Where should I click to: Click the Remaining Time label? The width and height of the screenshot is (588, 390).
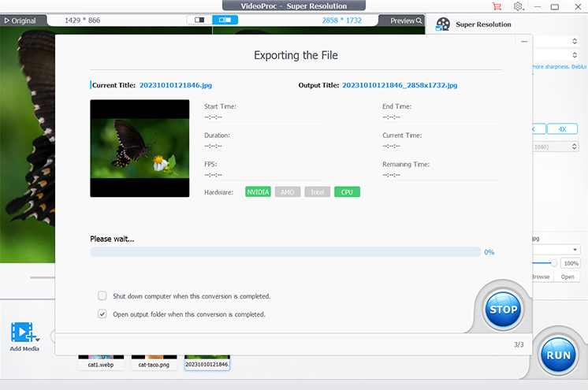406,164
